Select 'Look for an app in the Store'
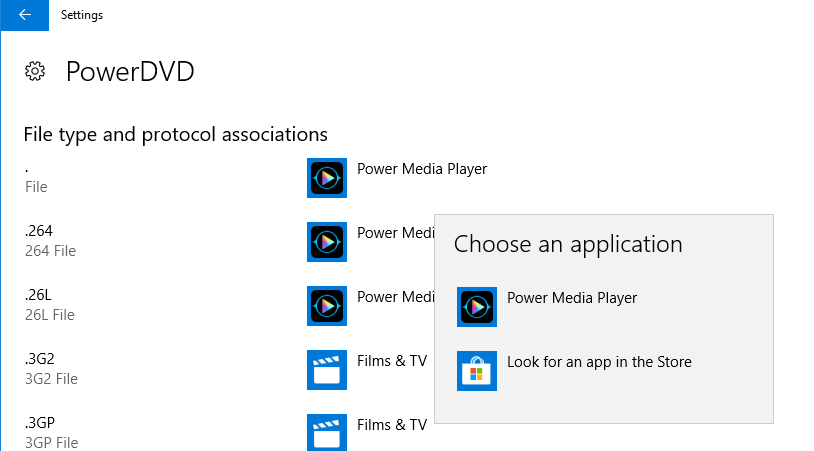Image resolution: width=814 pixels, height=451 pixels. 599,362
